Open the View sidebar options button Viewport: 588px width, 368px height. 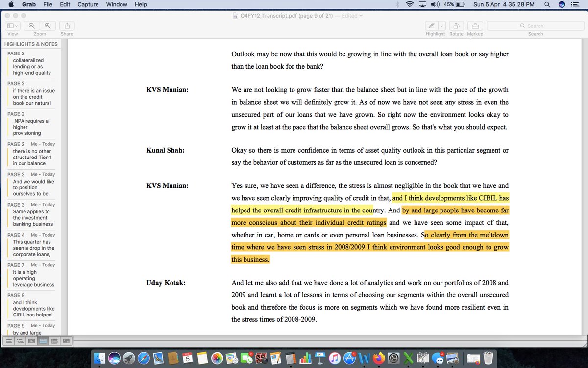tap(12, 26)
